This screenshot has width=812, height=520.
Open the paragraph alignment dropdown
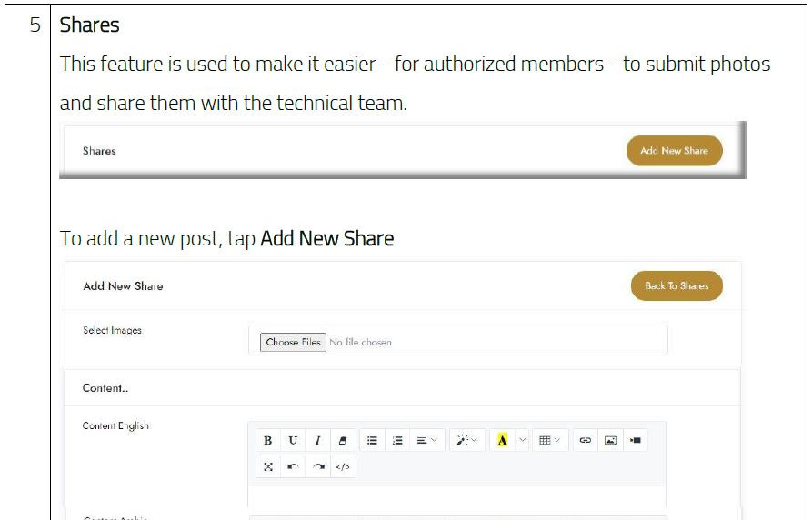coord(427,440)
